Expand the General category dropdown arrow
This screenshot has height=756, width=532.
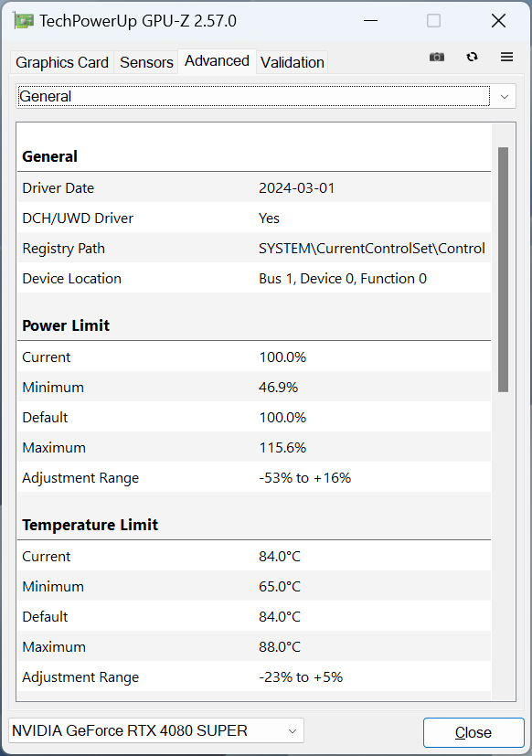point(505,96)
